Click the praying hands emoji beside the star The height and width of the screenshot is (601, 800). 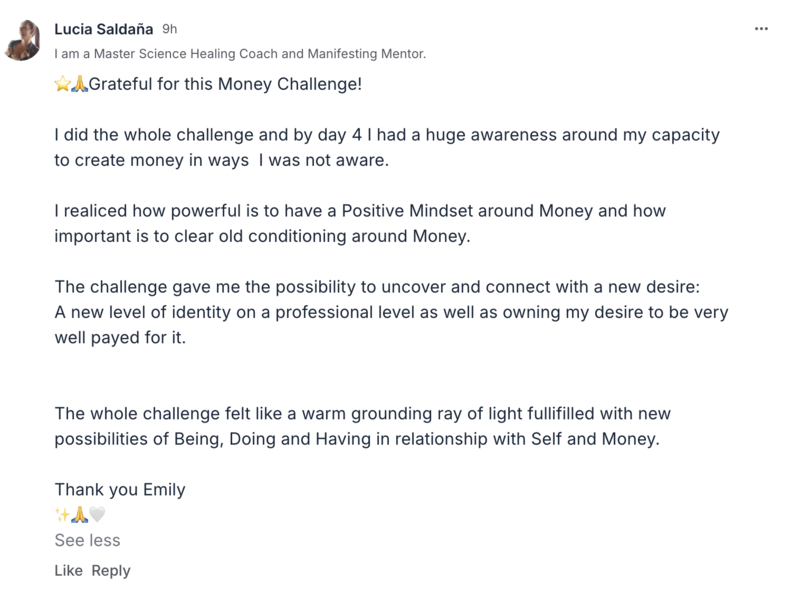coord(79,84)
